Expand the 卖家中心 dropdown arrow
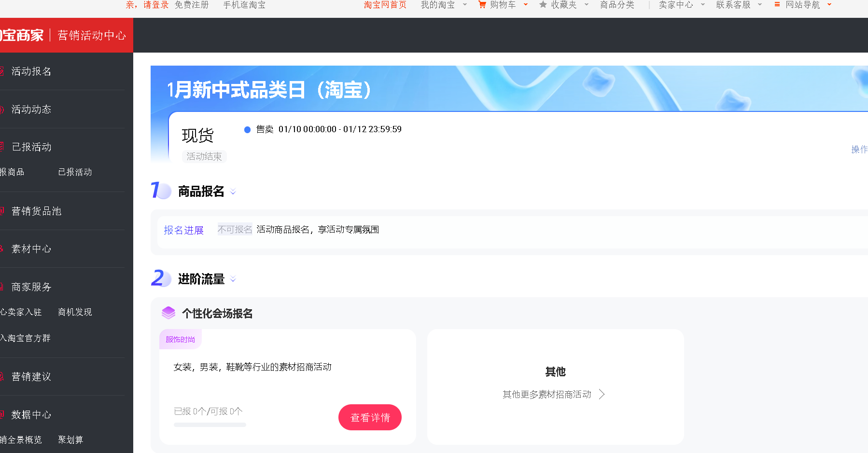Viewport: 868px width, 453px height. coord(703,5)
